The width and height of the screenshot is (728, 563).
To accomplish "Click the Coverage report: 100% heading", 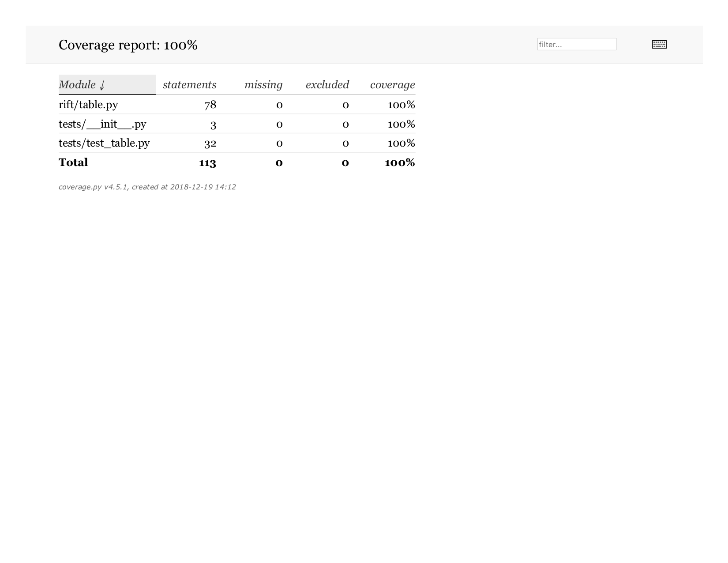I will click(128, 45).
